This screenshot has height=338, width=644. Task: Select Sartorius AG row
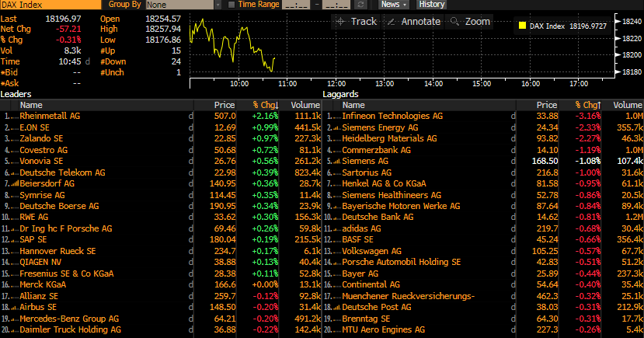tap(483, 172)
